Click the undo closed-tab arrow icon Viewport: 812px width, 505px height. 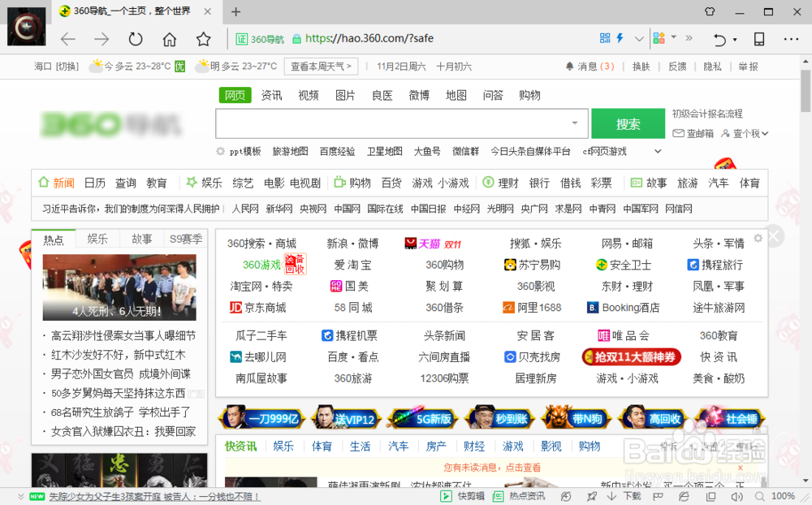click(719, 39)
